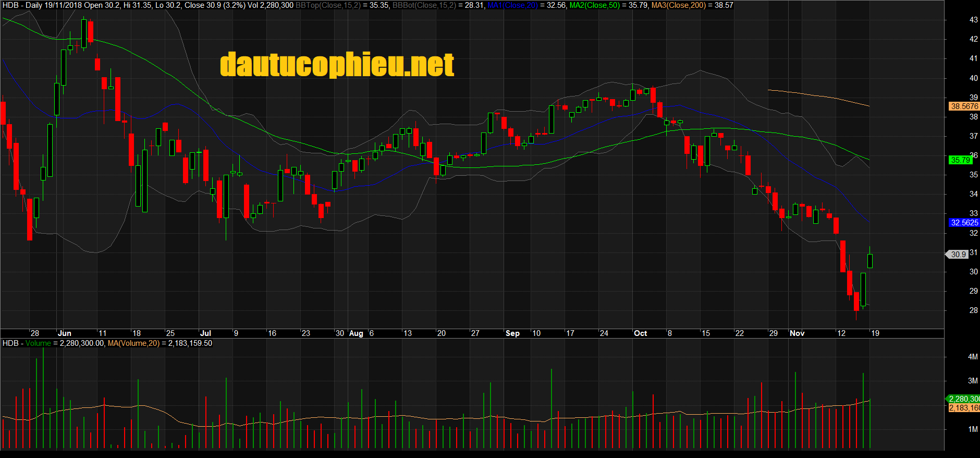
Task: Click the Sep label on date axis
Action: coord(512,333)
